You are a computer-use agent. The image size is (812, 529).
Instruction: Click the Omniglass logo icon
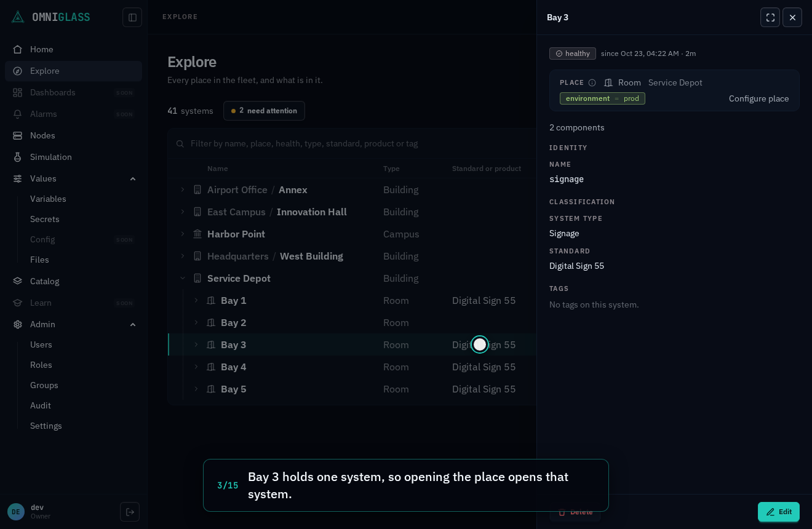pos(18,17)
